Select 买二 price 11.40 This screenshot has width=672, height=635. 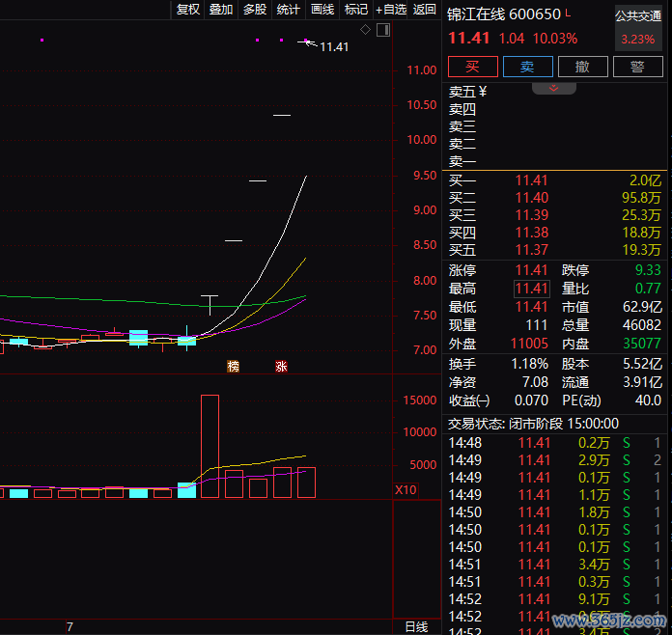click(x=531, y=198)
